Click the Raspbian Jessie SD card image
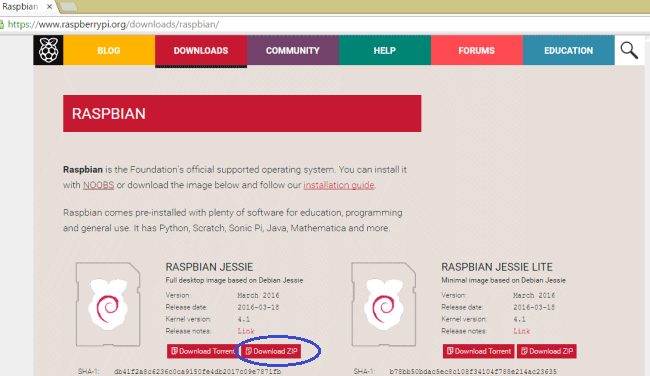Screen dimensions: 650x376 click(x=108, y=304)
